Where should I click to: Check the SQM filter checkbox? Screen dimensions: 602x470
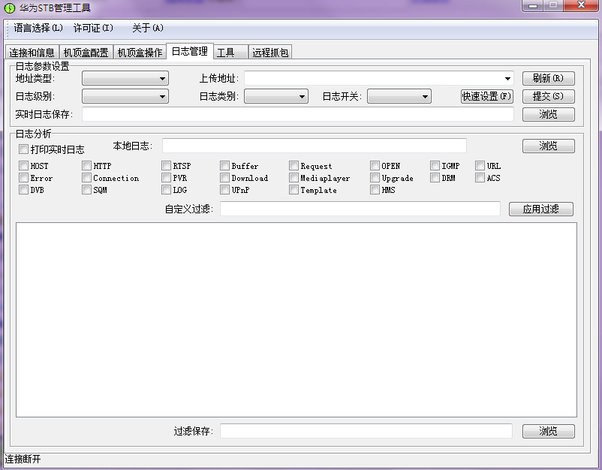[x=87, y=190]
